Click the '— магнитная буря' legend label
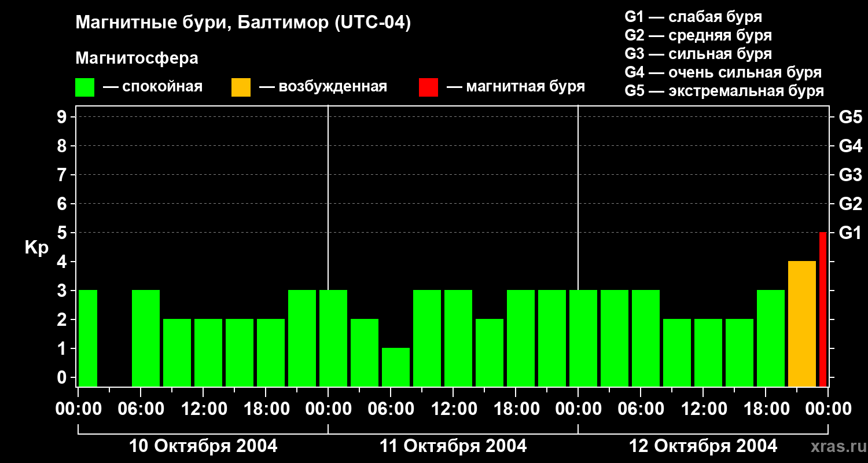The height and width of the screenshot is (463, 868). pos(516,87)
